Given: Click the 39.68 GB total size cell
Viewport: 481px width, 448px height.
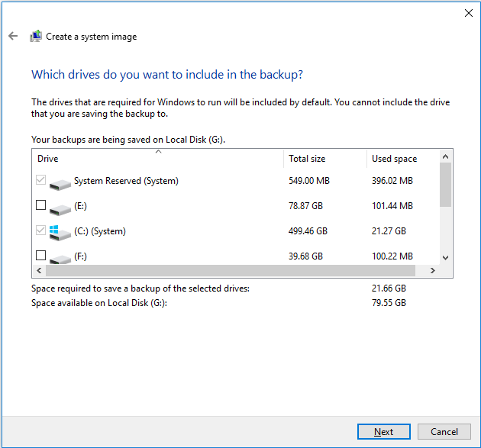Looking at the screenshot, I should point(305,256).
